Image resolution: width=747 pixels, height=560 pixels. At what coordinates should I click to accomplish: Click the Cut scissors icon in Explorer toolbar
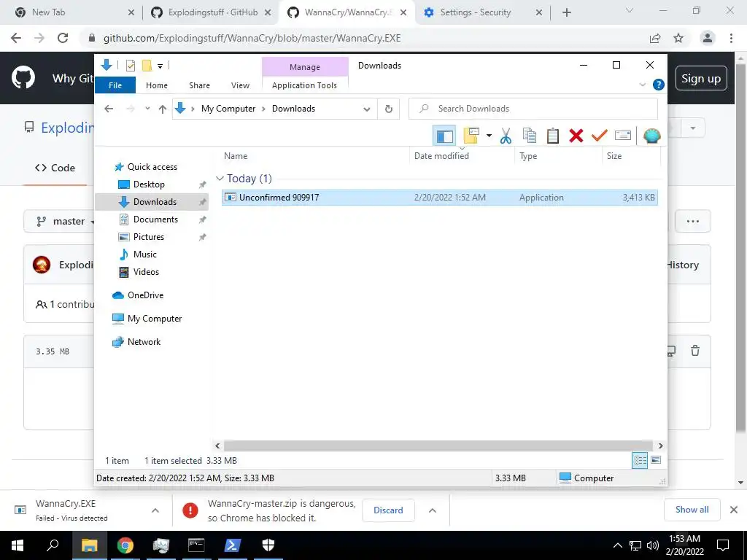[506, 136]
